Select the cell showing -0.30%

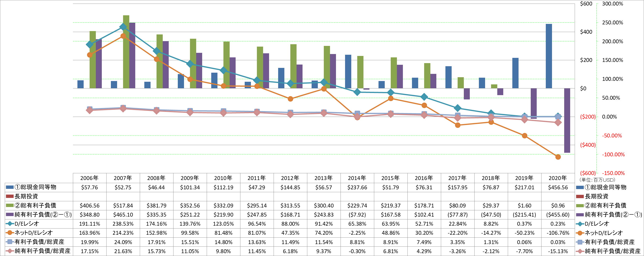357,251
